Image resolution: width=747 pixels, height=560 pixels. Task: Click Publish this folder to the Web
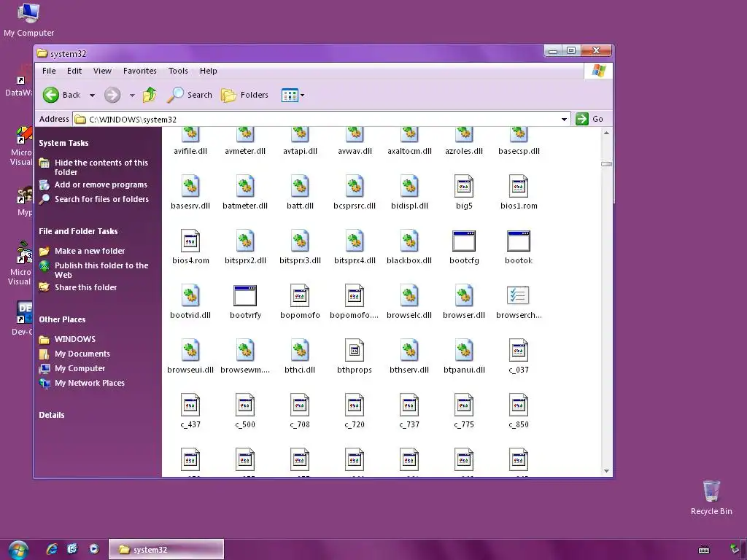click(x=94, y=270)
